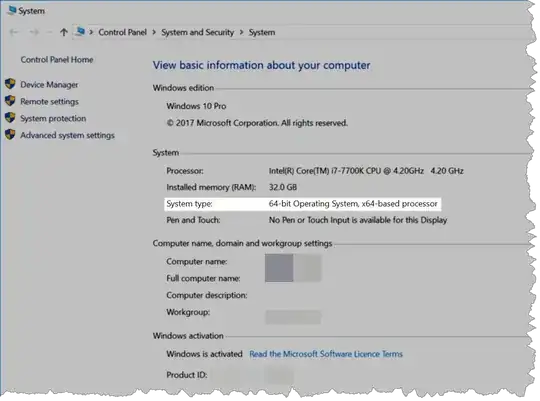Click the 'Windows is activated' text
The width and height of the screenshot is (540, 401).
point(205,354)
